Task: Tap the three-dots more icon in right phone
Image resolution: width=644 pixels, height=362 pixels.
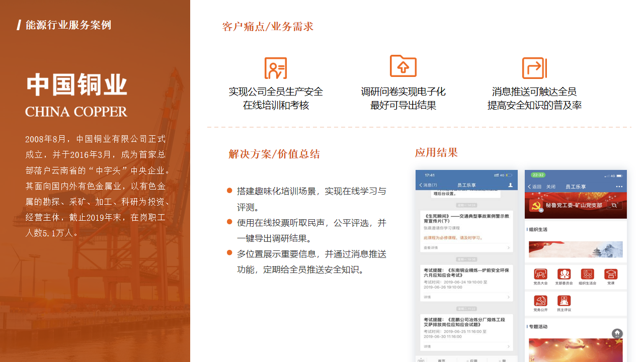Action: 619,187
